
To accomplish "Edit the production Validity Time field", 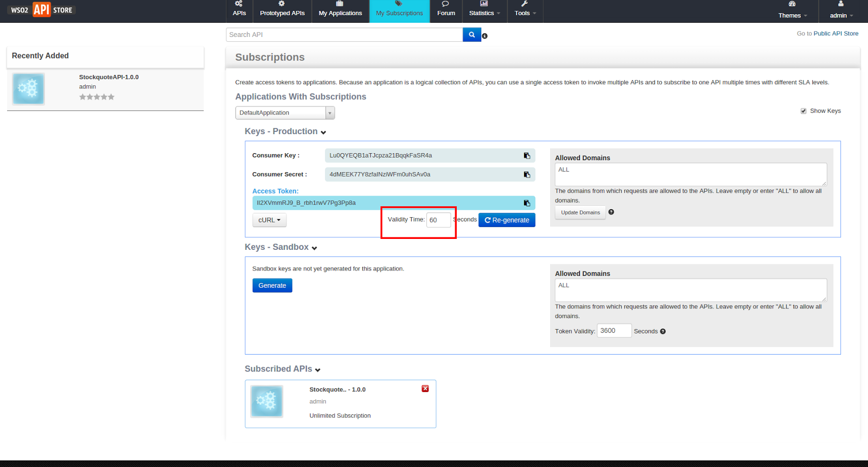I will tap(438, 220).
